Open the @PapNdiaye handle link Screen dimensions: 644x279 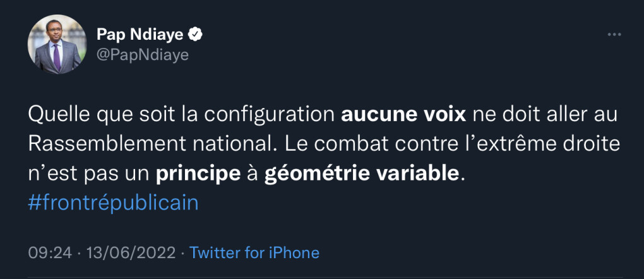click(142, 55)
